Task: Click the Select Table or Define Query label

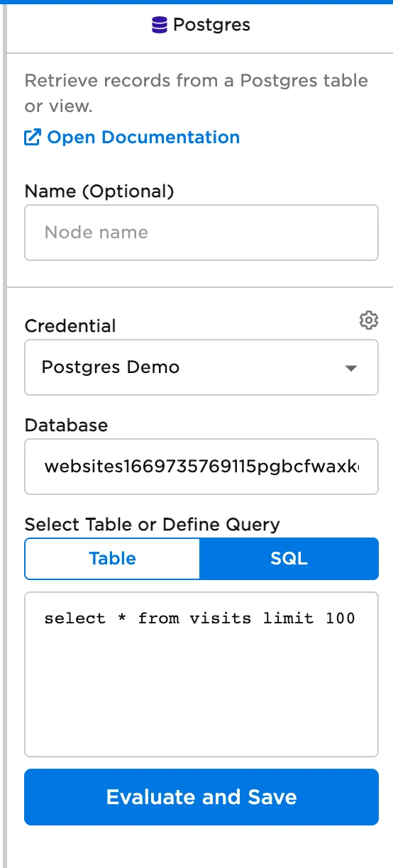Action: [153, 525]
